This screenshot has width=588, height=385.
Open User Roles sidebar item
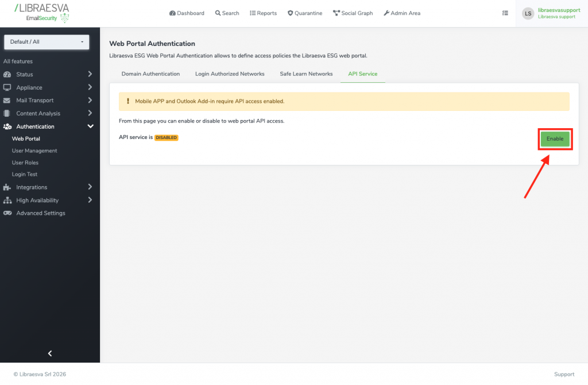point(25,163)
